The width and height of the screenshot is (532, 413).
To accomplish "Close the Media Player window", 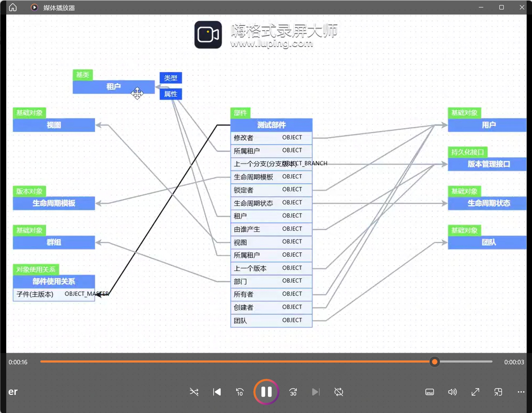I will click(x=522, y=7).
